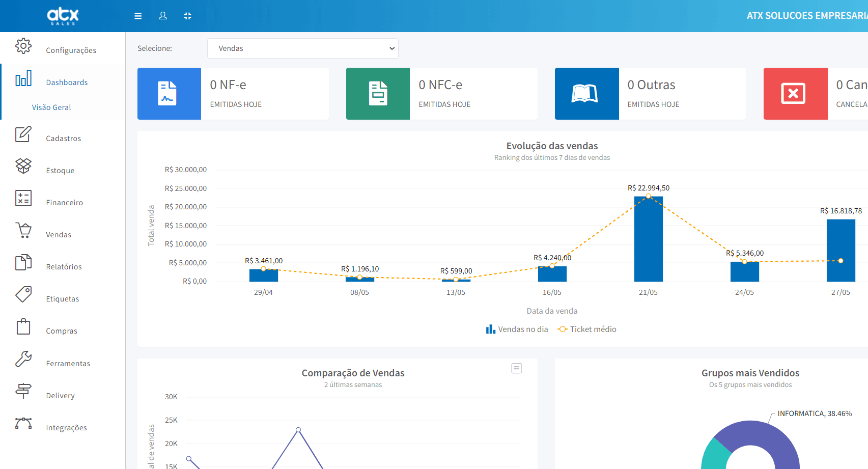Click the R$ 16.818,78 data label
The image size is (868, 469).
tap(841, 211)
